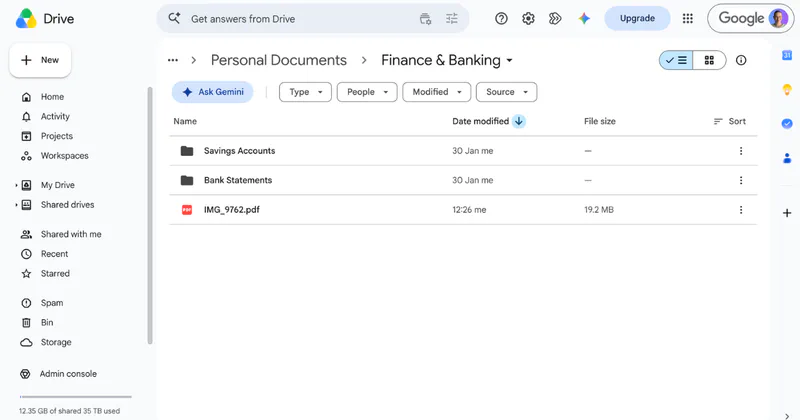
Task: View folder details info icon
Action: pos(741,60)
